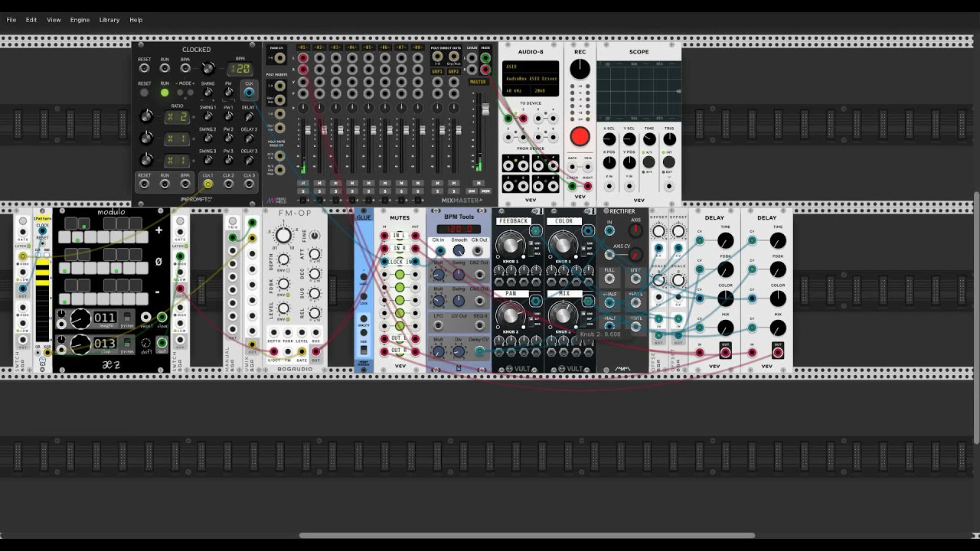The height and width of the screenshot is (551, 980).
Task: Click the BPM knob on Clocked
Action: [x=207, y=69]
